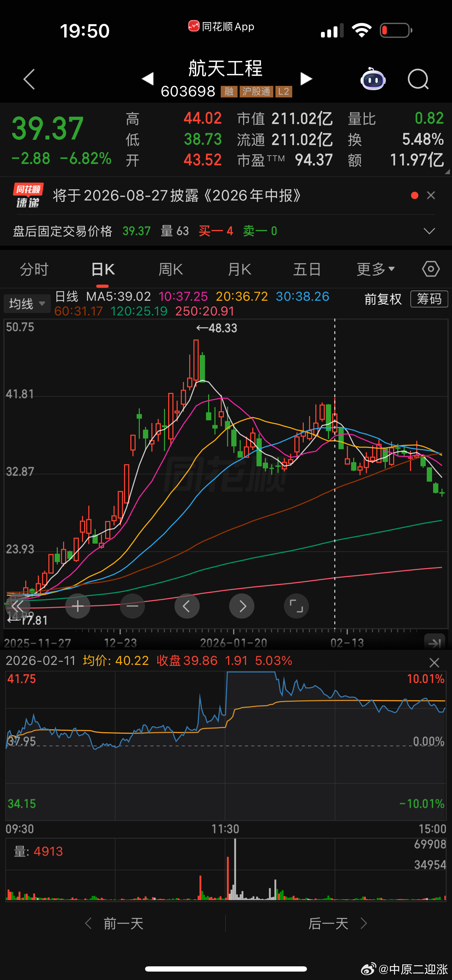Switch to previous stock with left triangle

(x=148, y=79)
